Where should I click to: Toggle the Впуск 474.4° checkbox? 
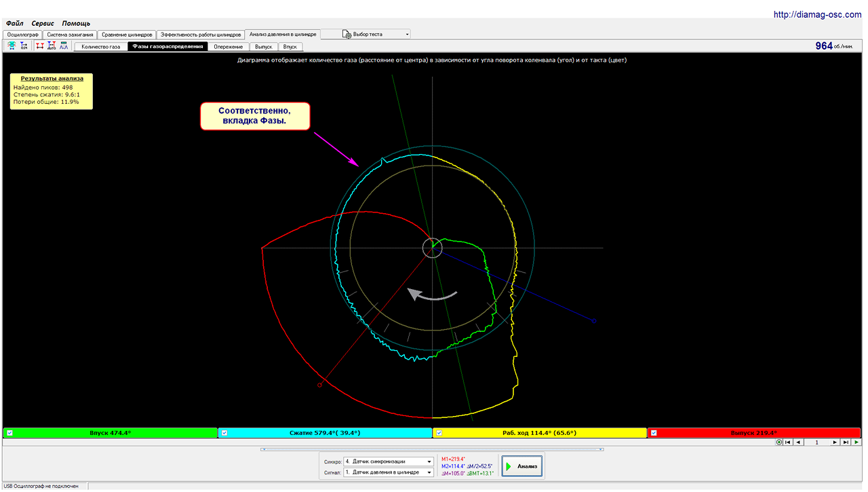click(x=9, y=432)
